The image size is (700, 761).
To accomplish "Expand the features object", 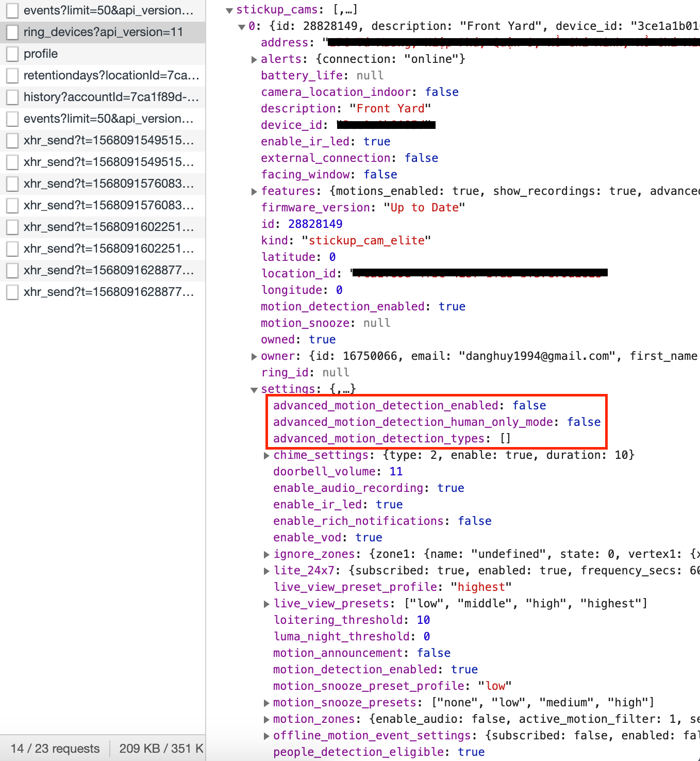I will 254,192.
